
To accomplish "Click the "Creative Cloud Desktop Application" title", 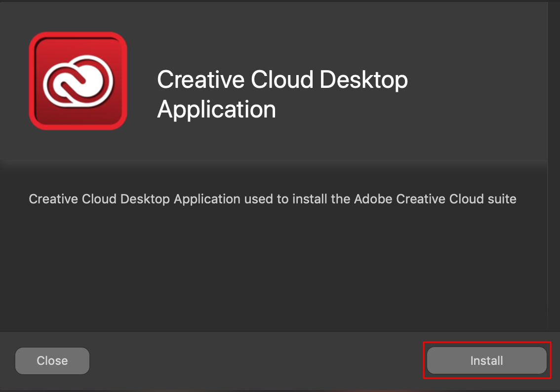I will pyautogui.click(x=282, y=94).
